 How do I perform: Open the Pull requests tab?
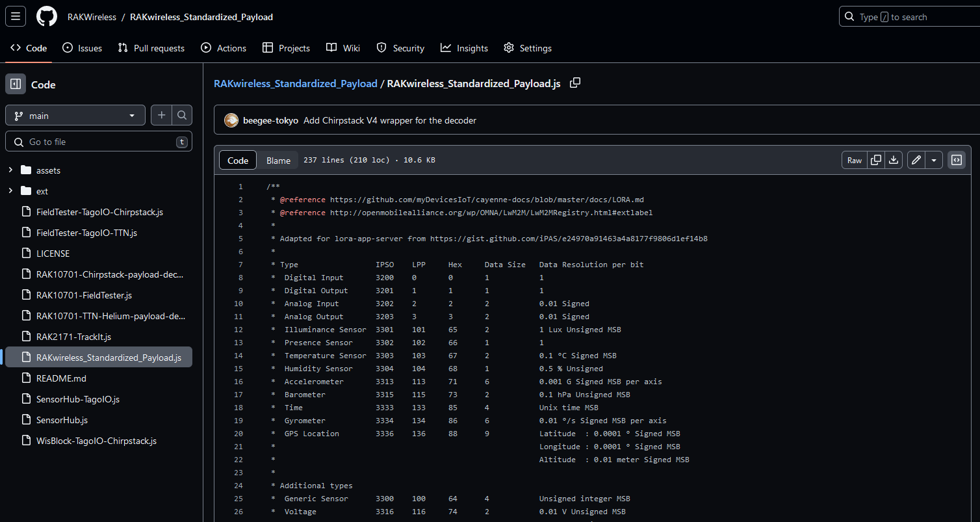coord(151,48)
